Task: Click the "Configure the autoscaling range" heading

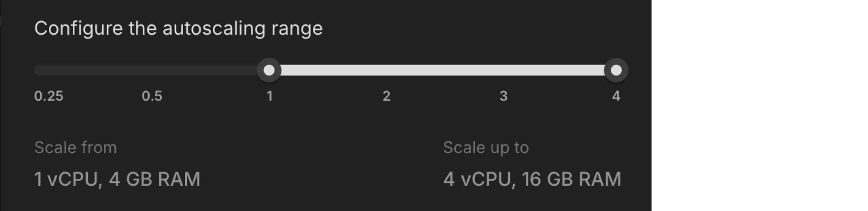Action: [179, 28]
